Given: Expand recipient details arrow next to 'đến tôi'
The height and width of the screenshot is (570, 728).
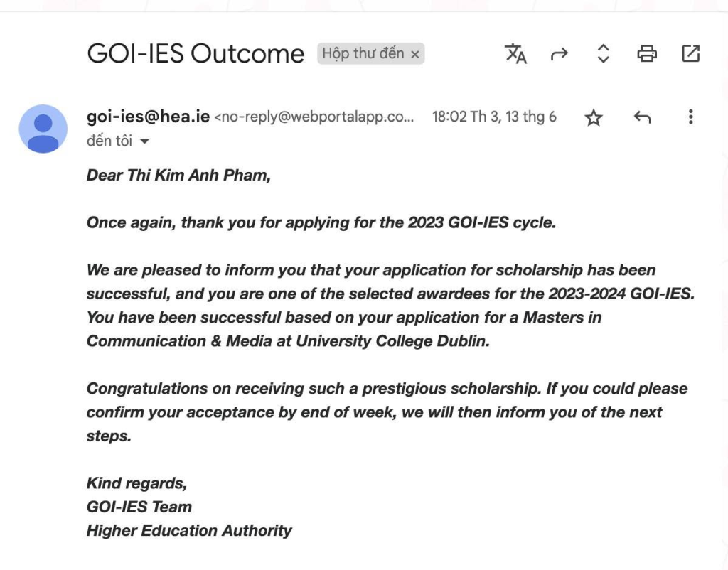Looking at the screenshot, I should [x=144, y=141].
